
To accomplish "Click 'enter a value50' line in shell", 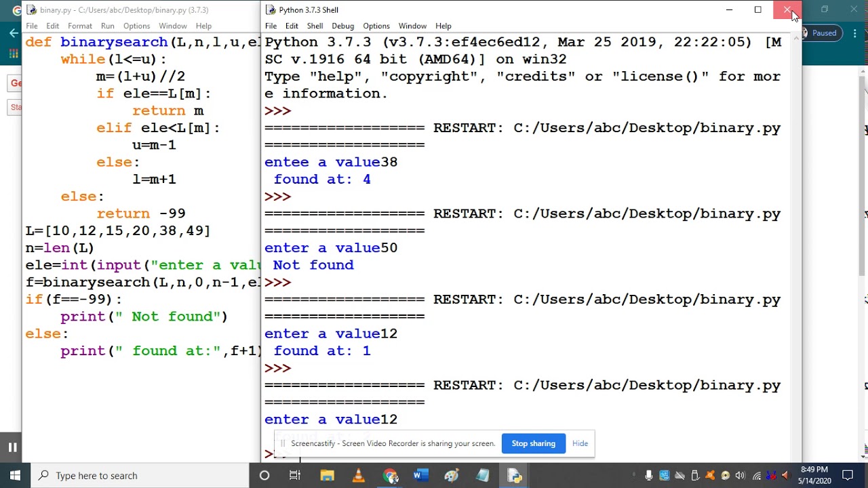I will 331,248.
